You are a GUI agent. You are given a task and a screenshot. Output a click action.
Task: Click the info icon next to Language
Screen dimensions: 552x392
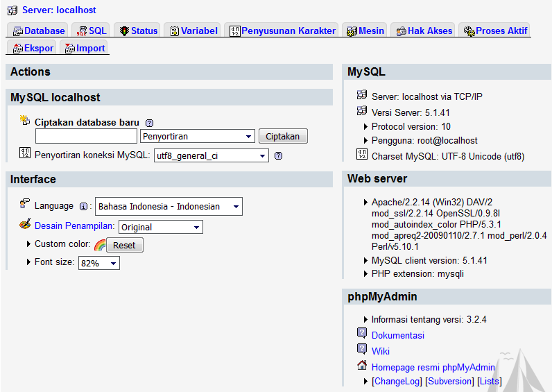pos(83,206)
